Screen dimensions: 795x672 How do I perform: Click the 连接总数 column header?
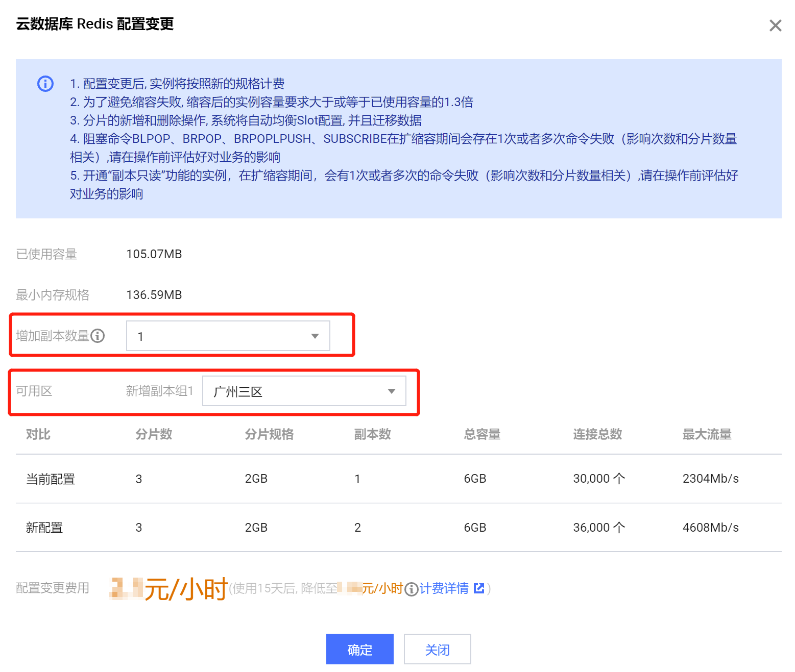[x=597, y=434]
